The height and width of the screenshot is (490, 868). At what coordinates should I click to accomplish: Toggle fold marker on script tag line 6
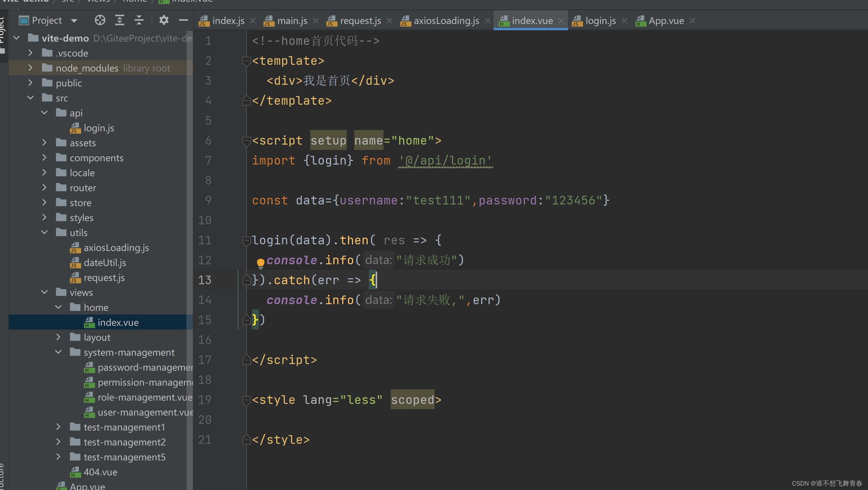click(x=246, y=141)
